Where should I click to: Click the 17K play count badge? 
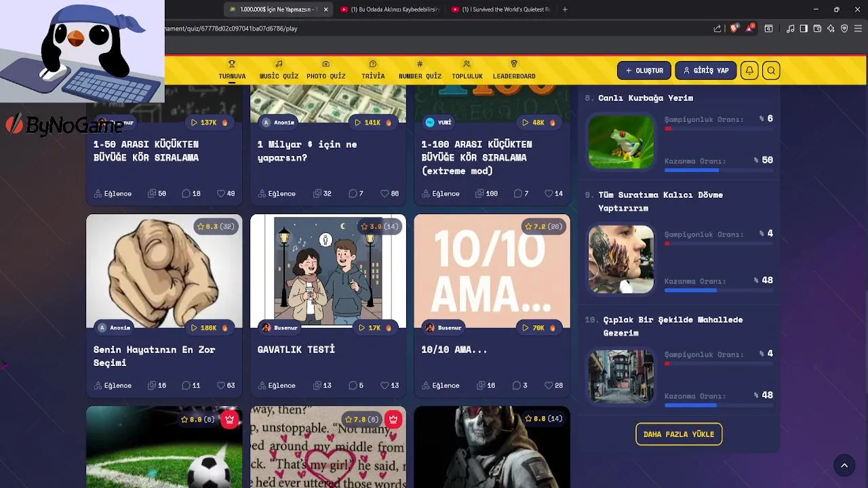(375, 327)
